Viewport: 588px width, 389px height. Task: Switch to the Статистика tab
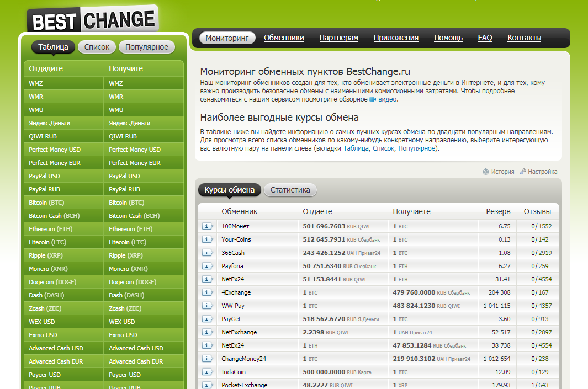(x=290, y=190)
